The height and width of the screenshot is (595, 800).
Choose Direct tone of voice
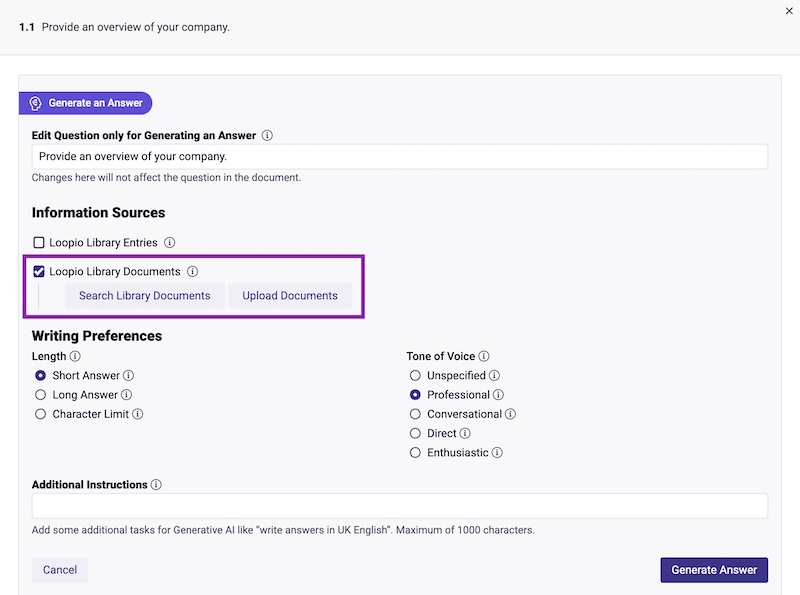(x=415, y=433)
